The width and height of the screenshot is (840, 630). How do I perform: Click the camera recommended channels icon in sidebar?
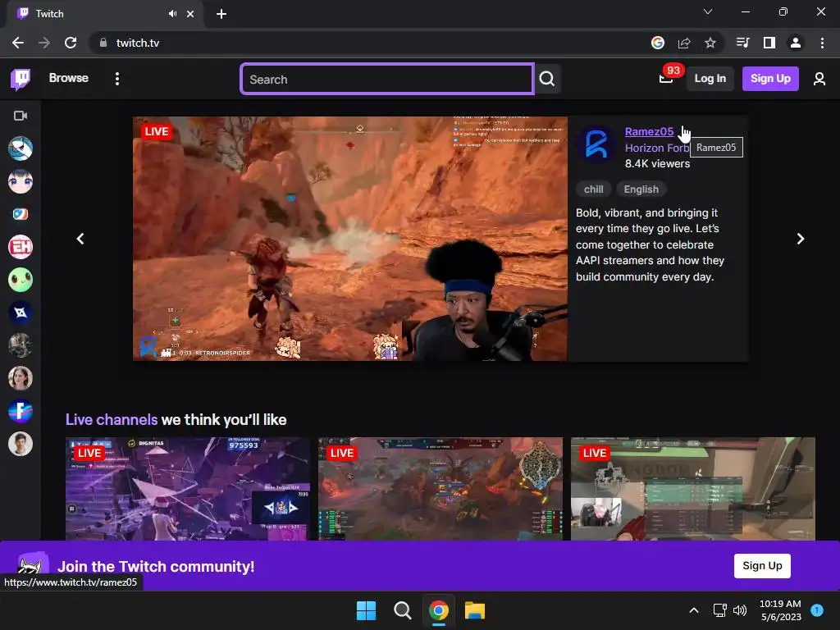(x=21, y=116)
